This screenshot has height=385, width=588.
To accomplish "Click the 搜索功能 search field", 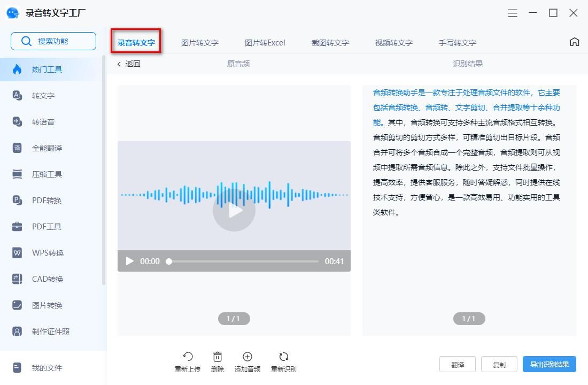I will click(x=53, y=41).
